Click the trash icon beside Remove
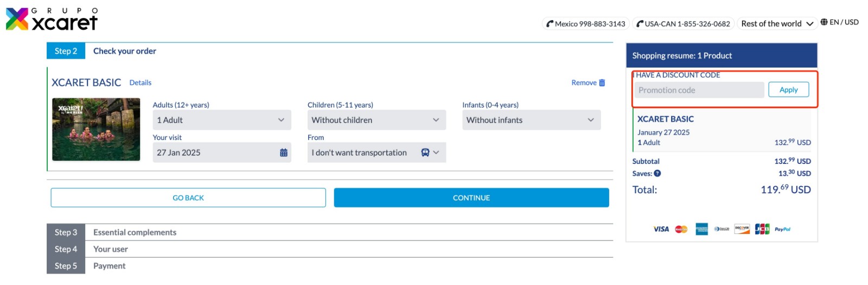The height and width of the screenshot is (285, 868). pos(602,83)
